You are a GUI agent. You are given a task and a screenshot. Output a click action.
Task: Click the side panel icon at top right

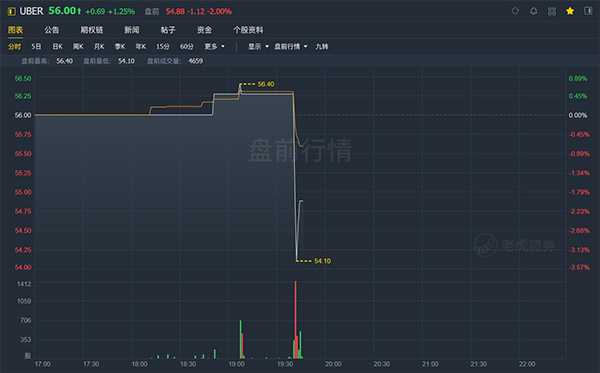pos(588,11)
